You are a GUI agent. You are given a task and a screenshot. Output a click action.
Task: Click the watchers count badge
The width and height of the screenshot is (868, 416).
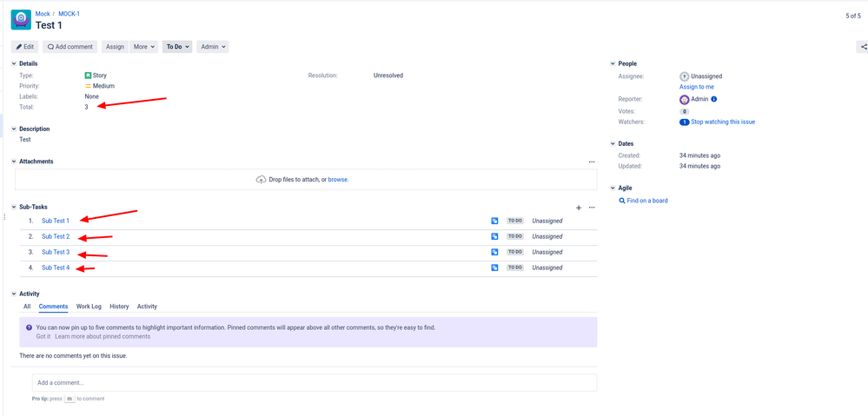tap(684, 122)
